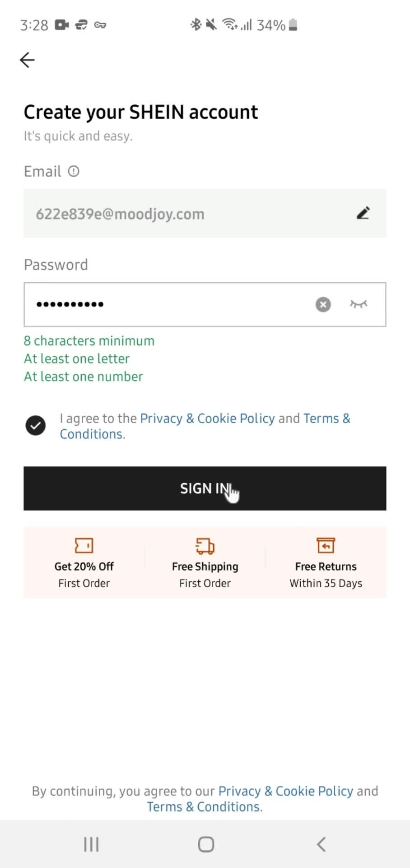Open Privacy & Cookie Policy next to checkbox
Screen dimensions: 410x868
pyautogui.click(x=207, y=419)
